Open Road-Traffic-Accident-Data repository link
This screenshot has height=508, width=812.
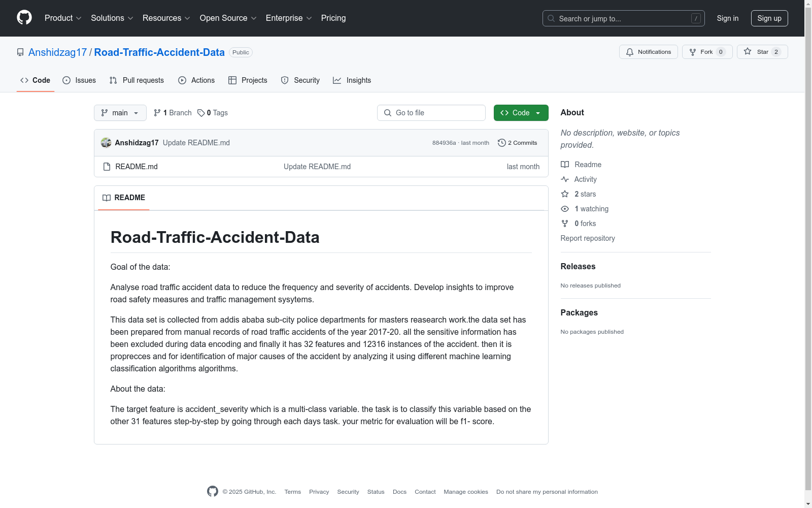click(159, 52)
